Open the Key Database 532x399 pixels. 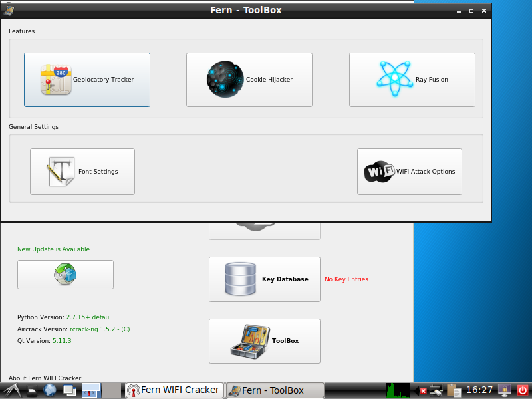click(x=264, y=279)
